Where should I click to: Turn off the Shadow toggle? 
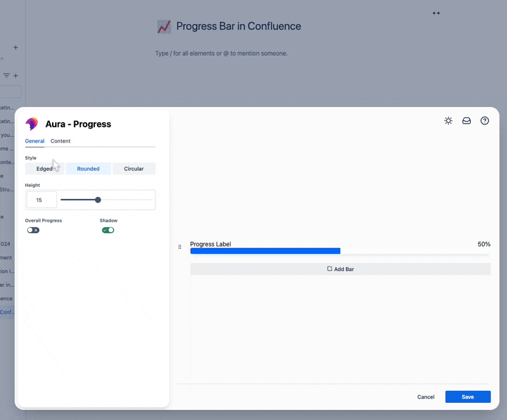tap(108, 230)
